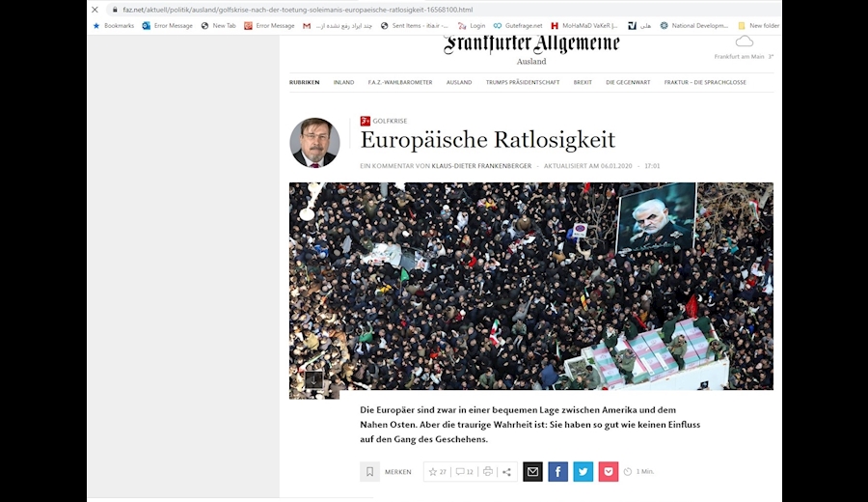This screenshot has height=502, width=868.
Task: Send the article by email icon
Action: click(x=532, y=471)
